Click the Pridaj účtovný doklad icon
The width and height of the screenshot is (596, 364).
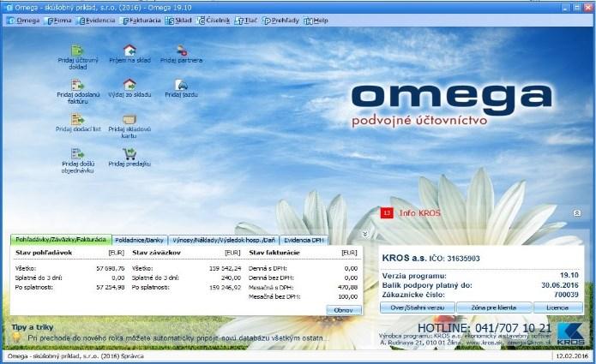[77, 51]
